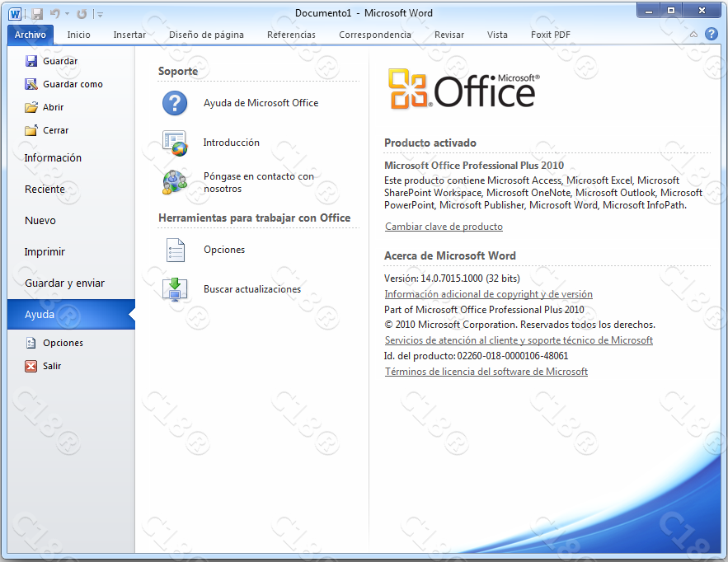Go to the Referencias tab
Image resolution: width=728 pixels, height=562 pixels.
291,35
